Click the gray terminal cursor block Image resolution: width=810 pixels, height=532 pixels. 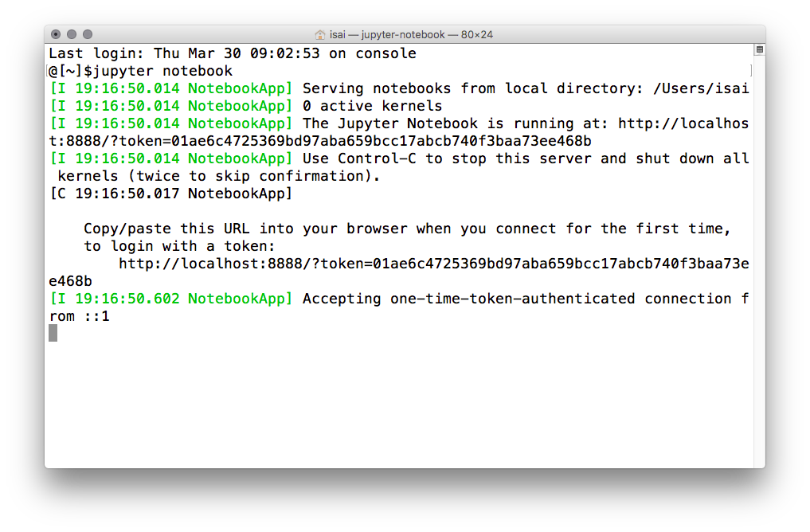click(x=53, y=333)
